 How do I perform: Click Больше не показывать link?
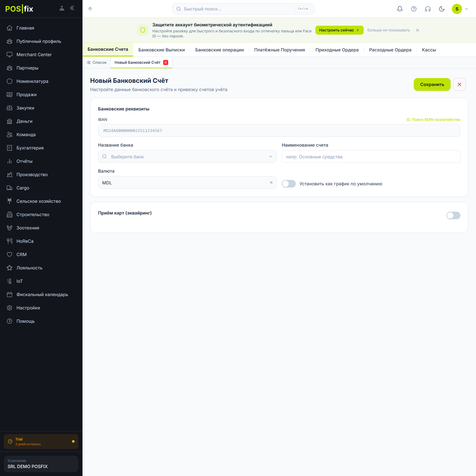pos(388,30)
